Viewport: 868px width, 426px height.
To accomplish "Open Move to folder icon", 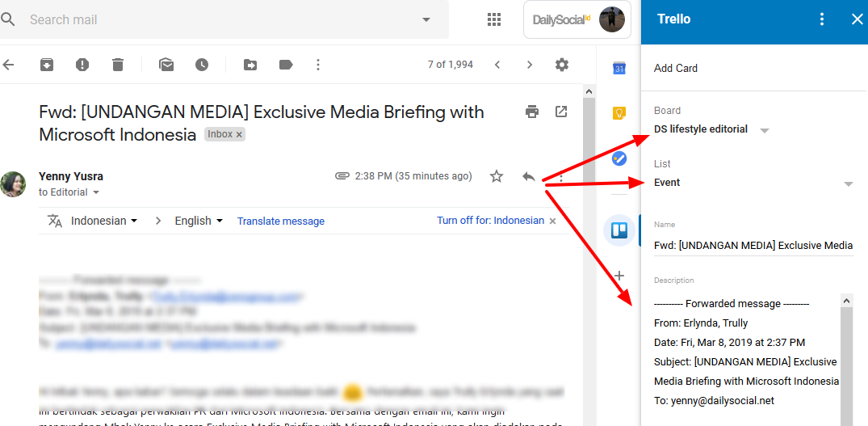I will [x=250, y=65].
